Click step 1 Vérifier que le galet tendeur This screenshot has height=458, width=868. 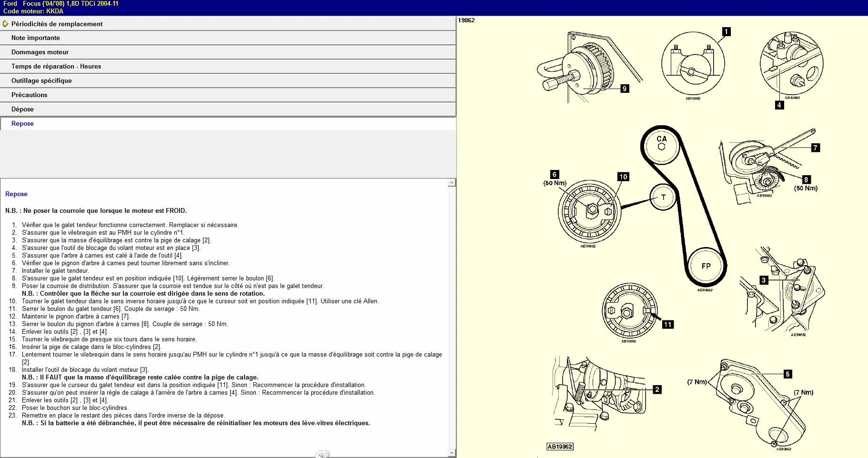pos(130,225)
